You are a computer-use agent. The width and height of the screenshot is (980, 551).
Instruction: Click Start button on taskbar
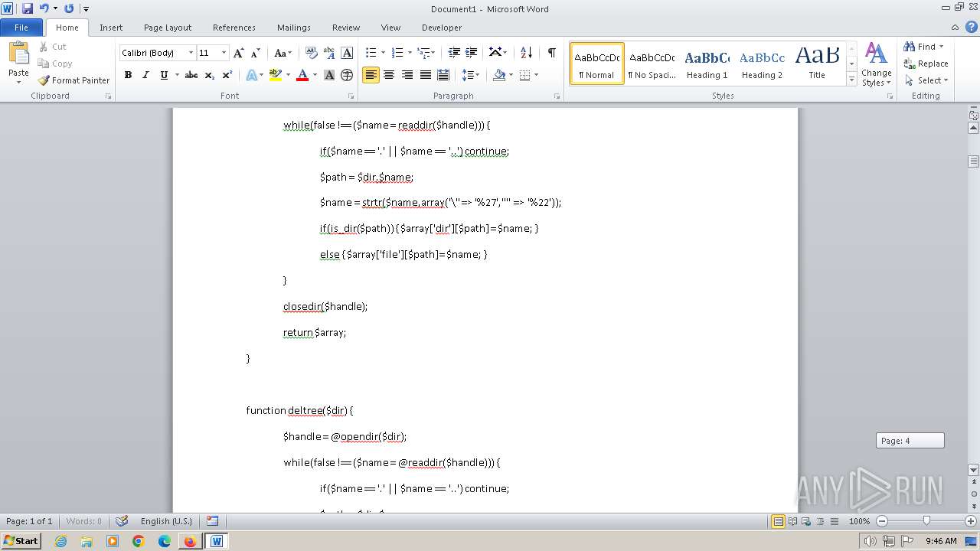click(x=21, y=541)
